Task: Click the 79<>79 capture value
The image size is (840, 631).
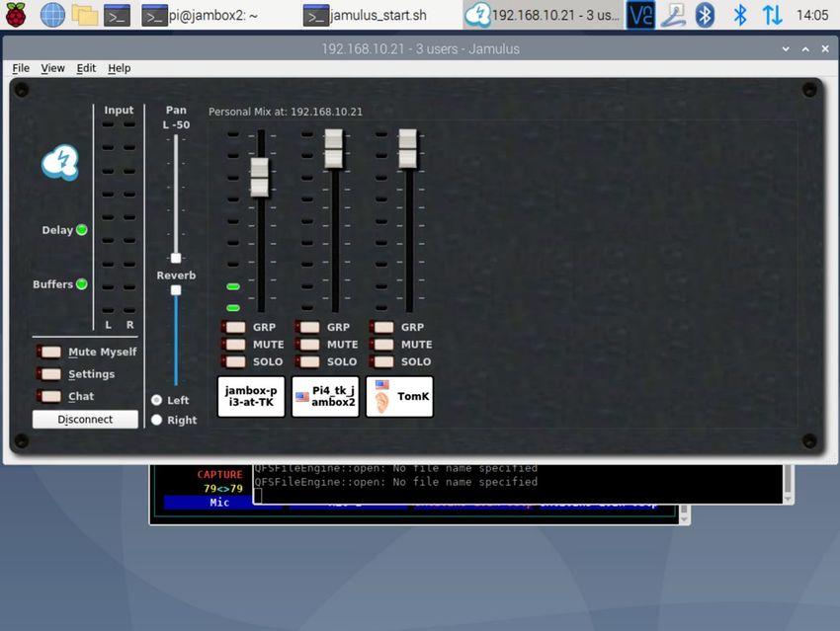Action: 223,488
